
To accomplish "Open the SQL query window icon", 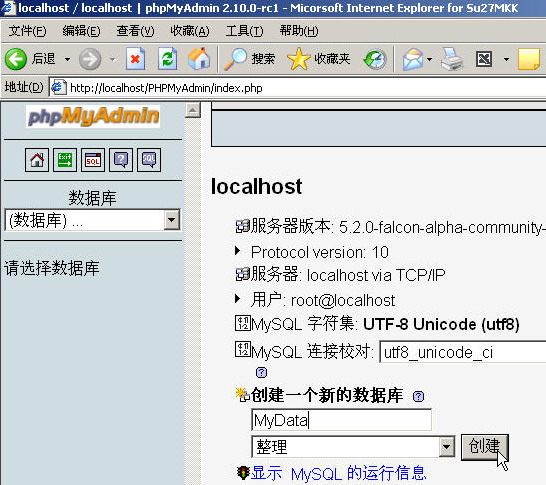I will pos(93,160).
